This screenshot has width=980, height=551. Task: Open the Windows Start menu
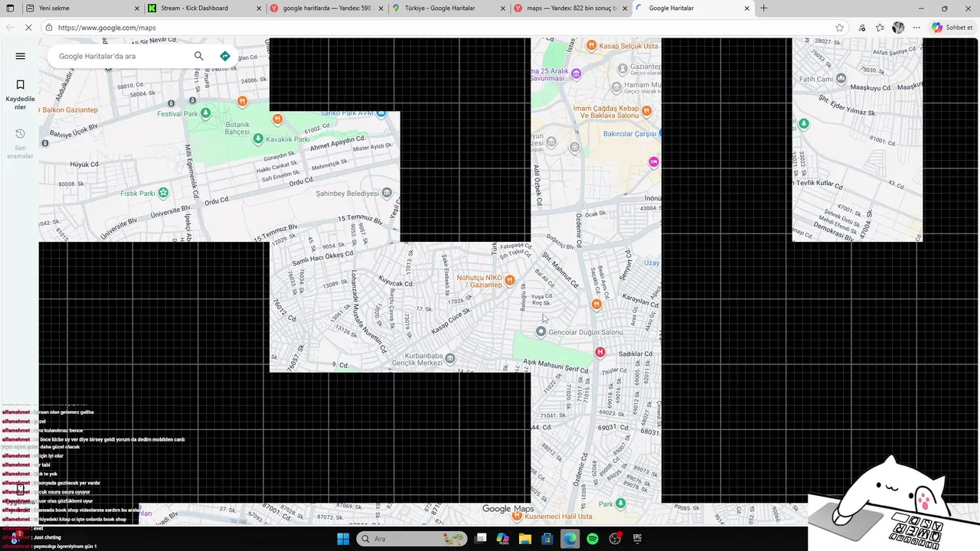343,539
